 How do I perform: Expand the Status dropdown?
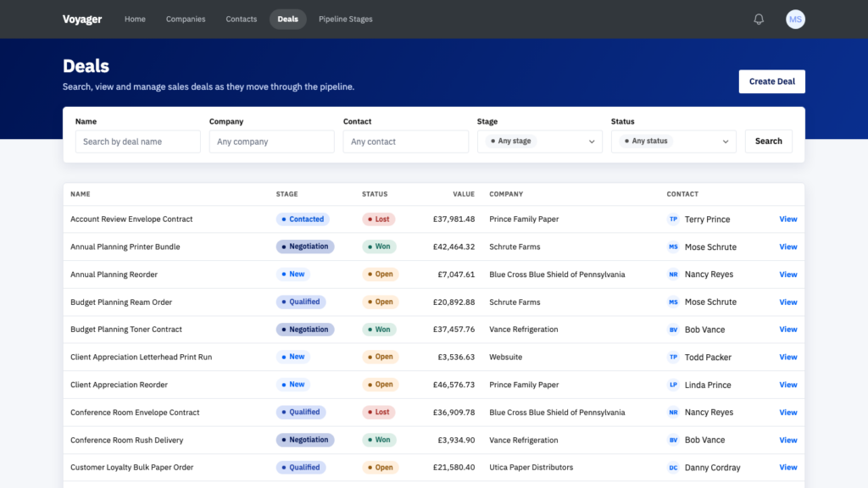click(674, 141)
